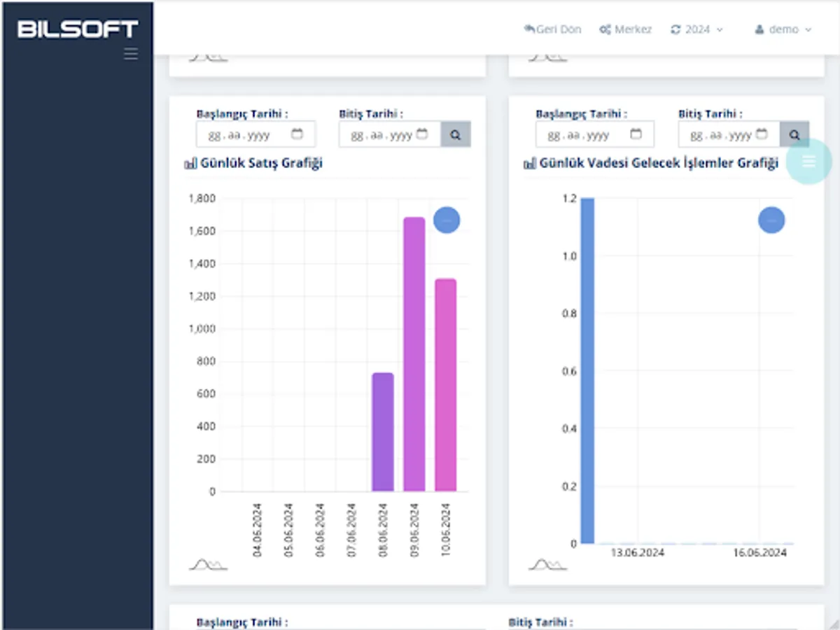Tap the floating teal hamburger toggle button
840x630 pixels.
coord(808,161)
